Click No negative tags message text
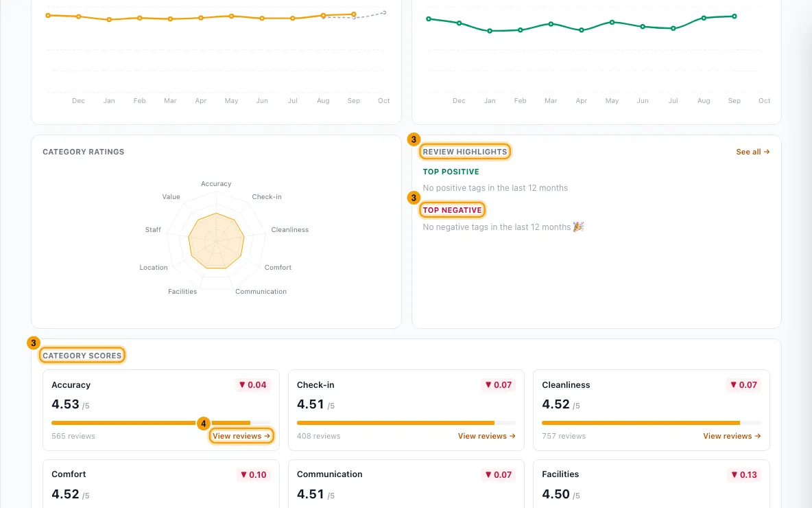 point(503,227)
